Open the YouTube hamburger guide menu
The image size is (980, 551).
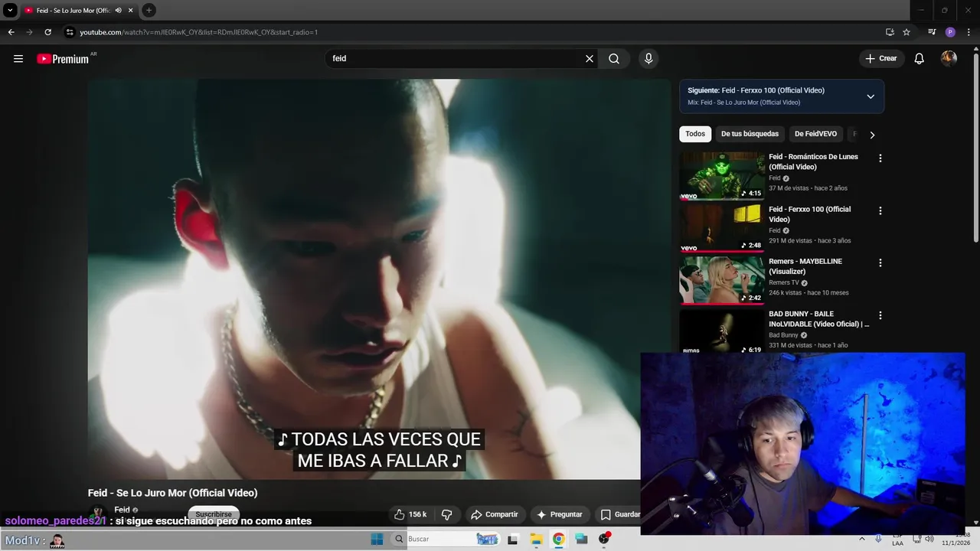(x=18, y=58)
